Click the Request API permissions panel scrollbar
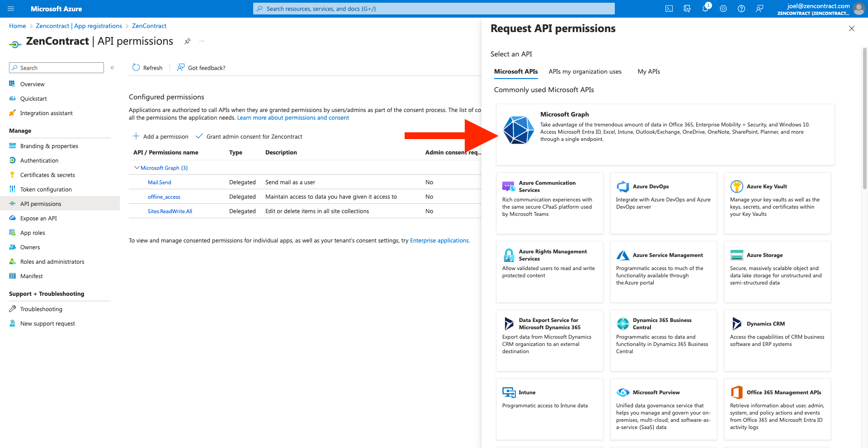Viewport: 868px width, 448px height. click(865, 117)
